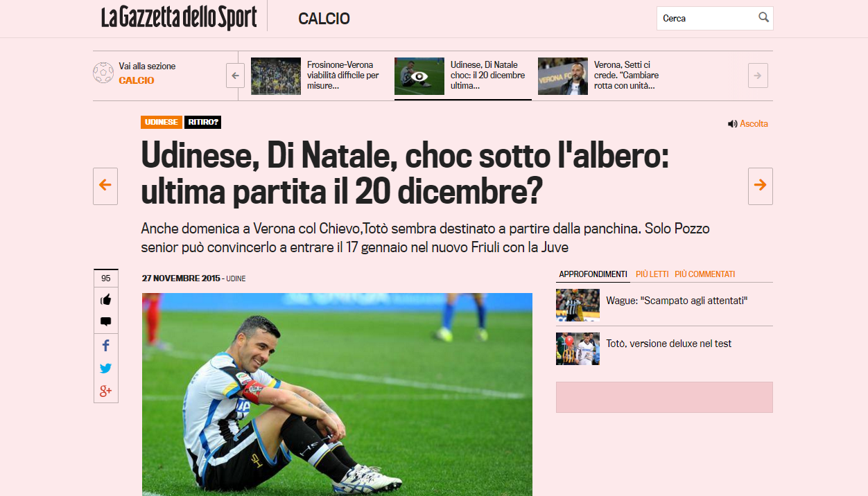
Task: Move the news carousel left with the gray arrow
Action: point(236,76)
